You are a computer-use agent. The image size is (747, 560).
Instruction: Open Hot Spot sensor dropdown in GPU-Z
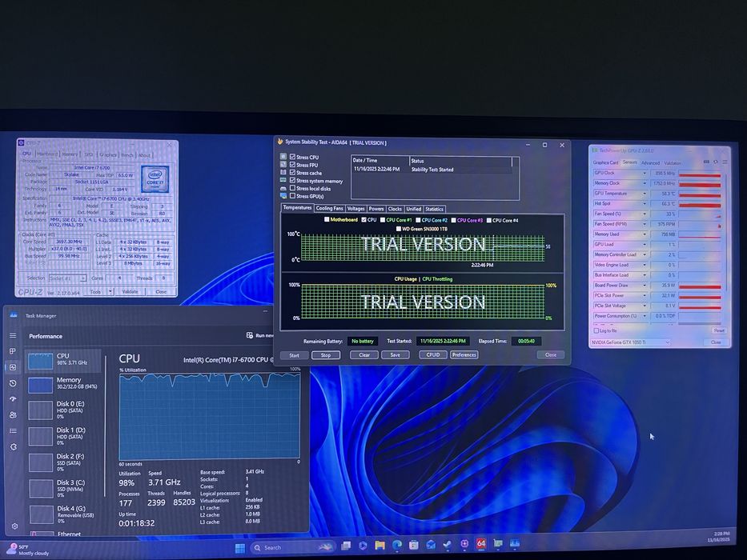[x=645, y=204]
